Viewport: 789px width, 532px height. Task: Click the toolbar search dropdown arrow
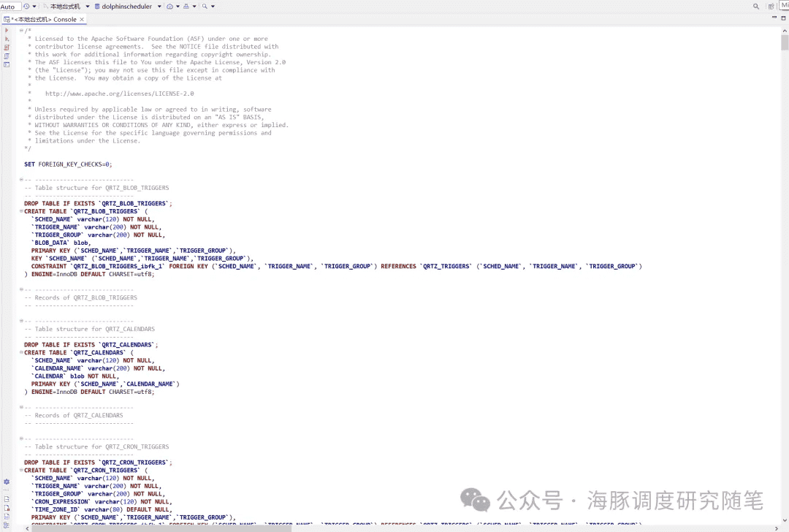213,7
